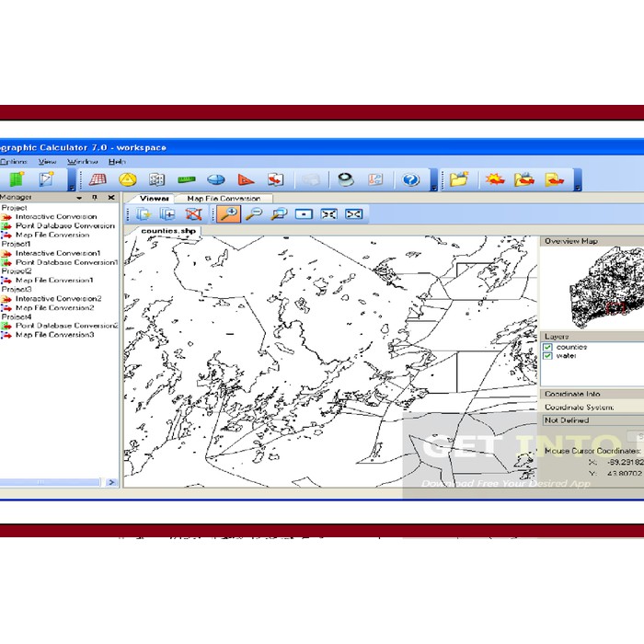The image size is (644, 644).
Task: Uncheck the water layer checkbox
Action: (x=547, y=356)
